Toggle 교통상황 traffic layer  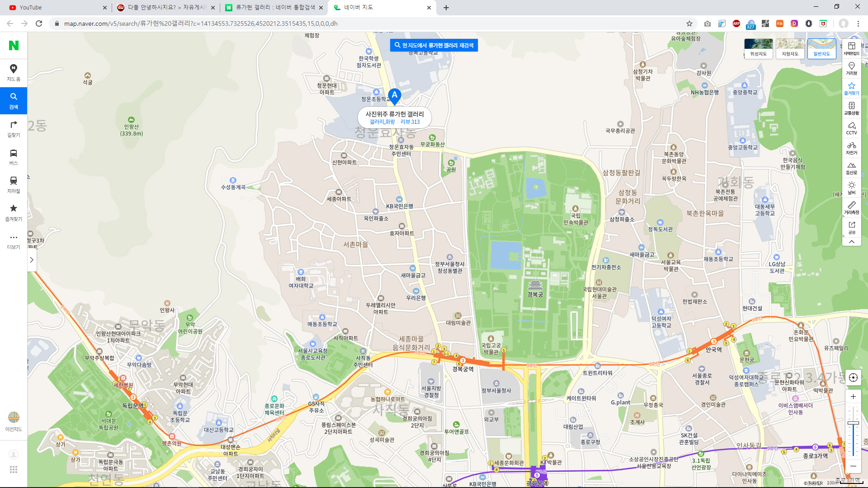pyautogui.click(x=851, y=108)
